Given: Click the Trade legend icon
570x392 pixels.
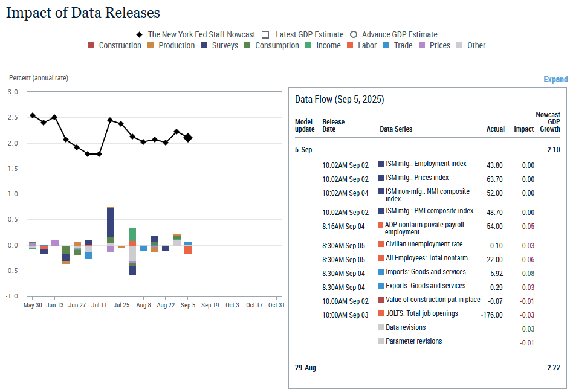Looking at the screenshot, I should pos(386,46).
